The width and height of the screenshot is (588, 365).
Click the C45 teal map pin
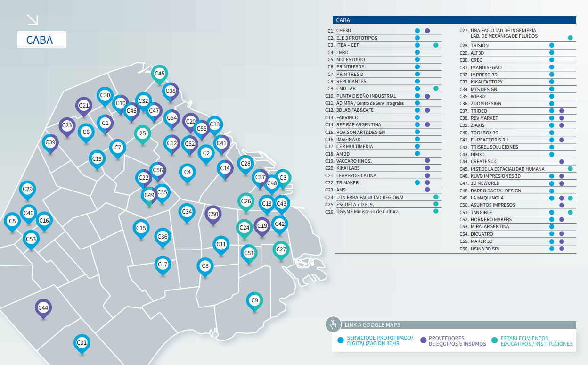[x=160, y=75]
